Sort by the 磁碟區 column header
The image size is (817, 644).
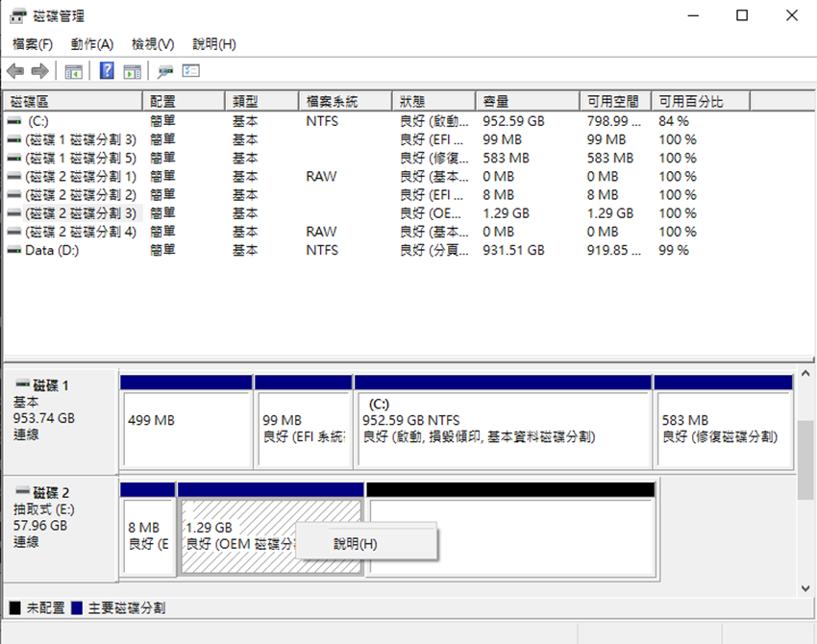pyautogui.click(x=73, y=101)
